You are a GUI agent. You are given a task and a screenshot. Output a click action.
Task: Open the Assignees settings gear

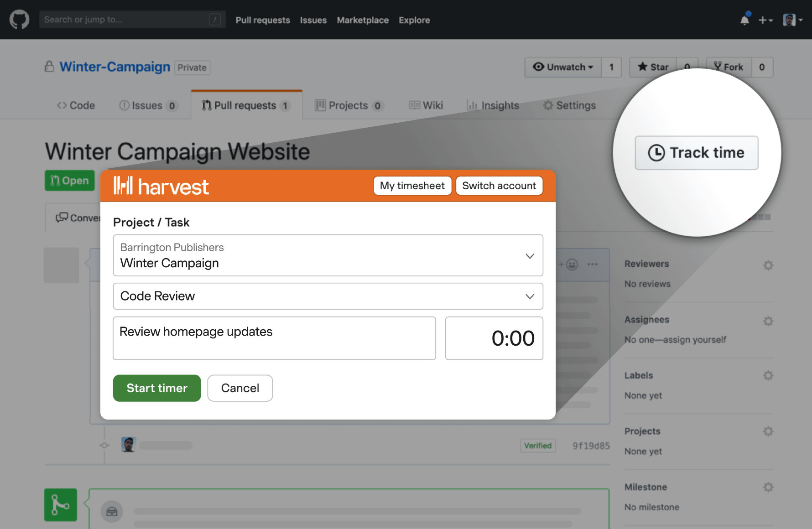click(x=768, y=321)
